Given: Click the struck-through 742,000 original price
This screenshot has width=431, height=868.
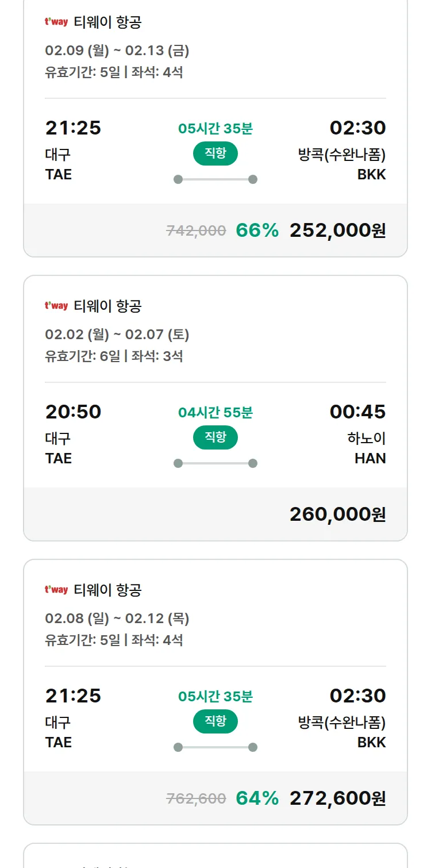Looking at the screenshot, I should click(196, 231).
